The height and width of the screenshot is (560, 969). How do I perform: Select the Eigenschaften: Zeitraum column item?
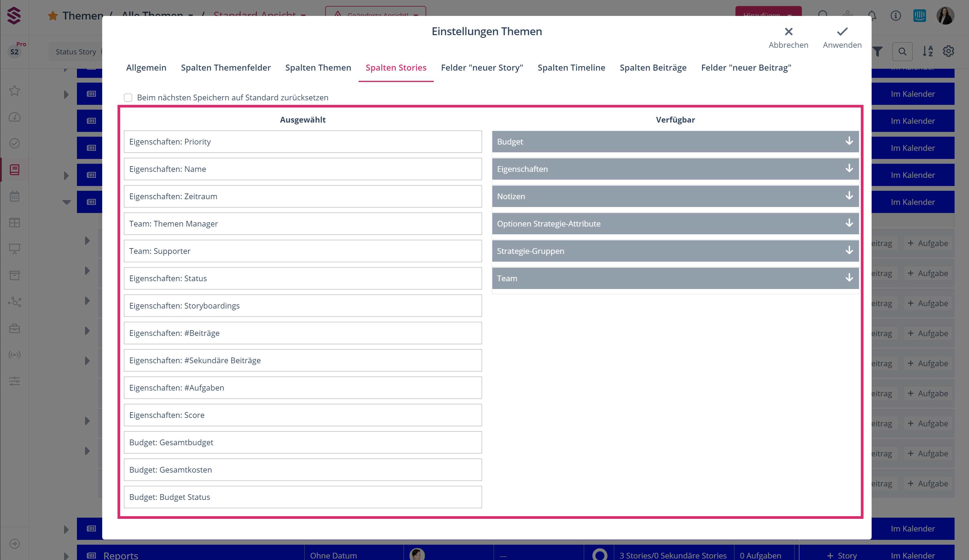click(303, 196)
